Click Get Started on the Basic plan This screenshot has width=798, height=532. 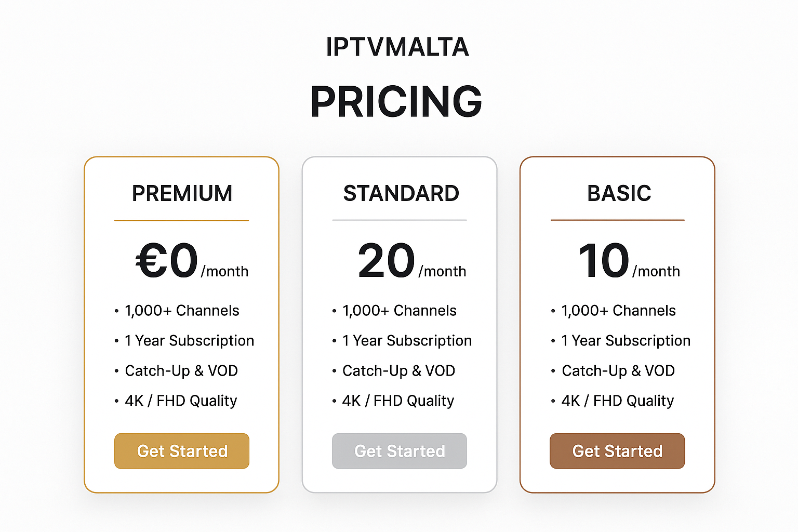(617, 451)
